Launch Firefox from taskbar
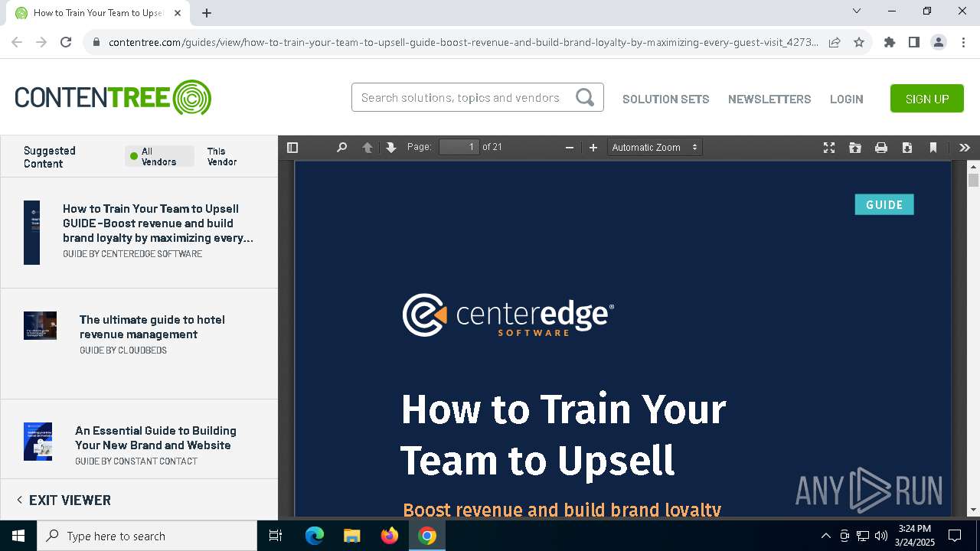Image resolution: width=980 pixels, height=551 pixels. click(389, 536)
